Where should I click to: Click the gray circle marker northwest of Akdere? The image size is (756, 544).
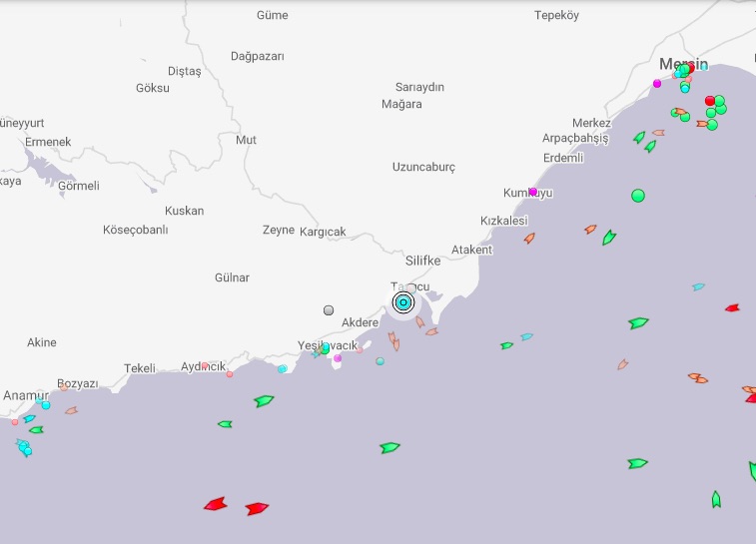(x=329, y=310)
